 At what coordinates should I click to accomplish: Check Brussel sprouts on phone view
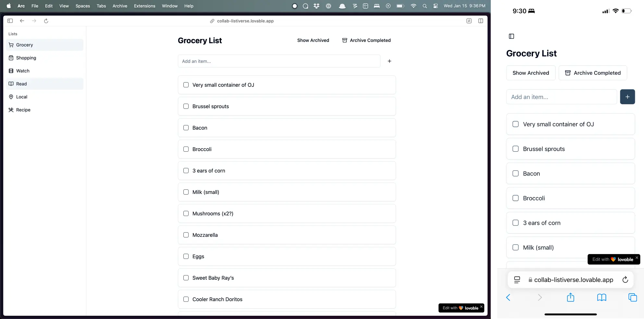point(515,149)
